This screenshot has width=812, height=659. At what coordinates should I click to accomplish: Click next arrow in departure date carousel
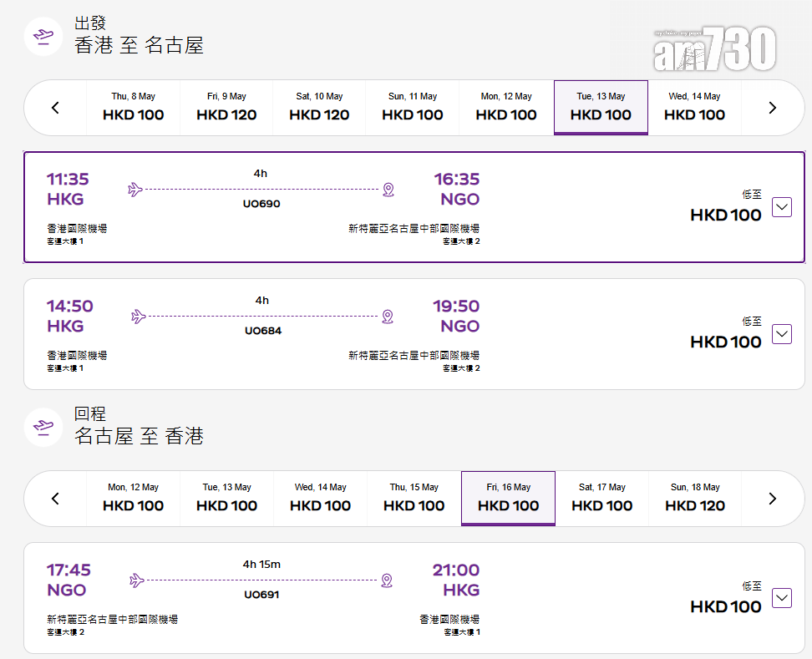pos(772,108)
